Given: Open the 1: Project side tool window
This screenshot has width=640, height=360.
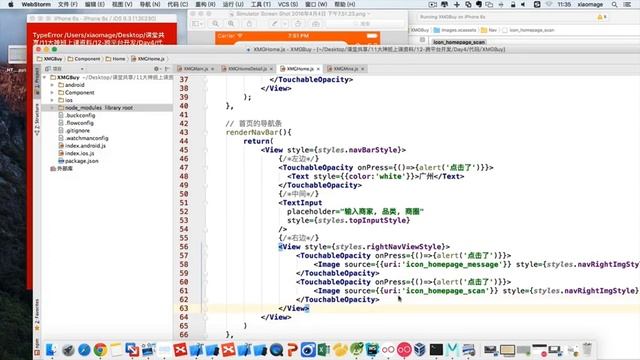Looking at the screenshot, I should pyautogui.click(x=37, y=82).
